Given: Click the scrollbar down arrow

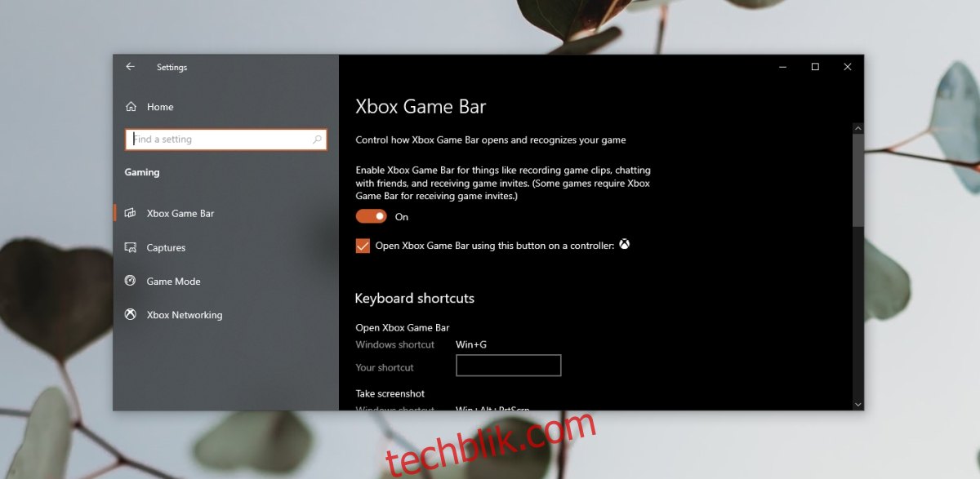Looking at the screenshot, I should 857,404.
